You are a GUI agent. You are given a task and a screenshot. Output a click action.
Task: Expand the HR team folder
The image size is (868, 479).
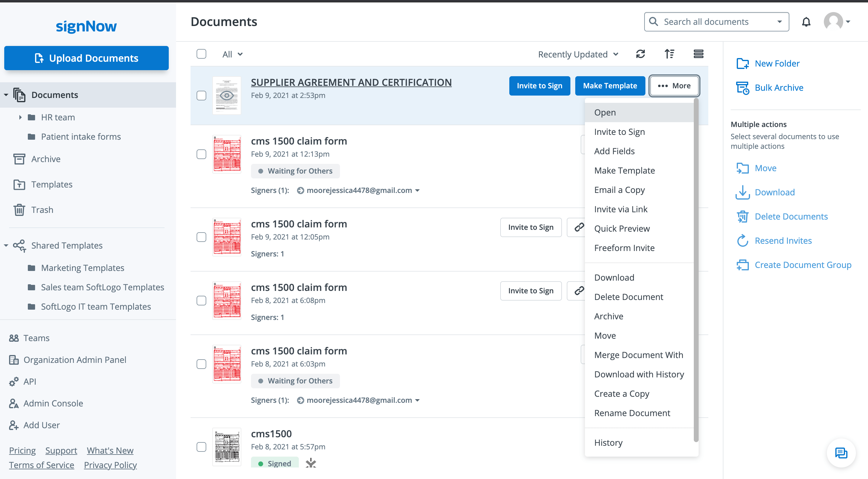coord(20,117)
